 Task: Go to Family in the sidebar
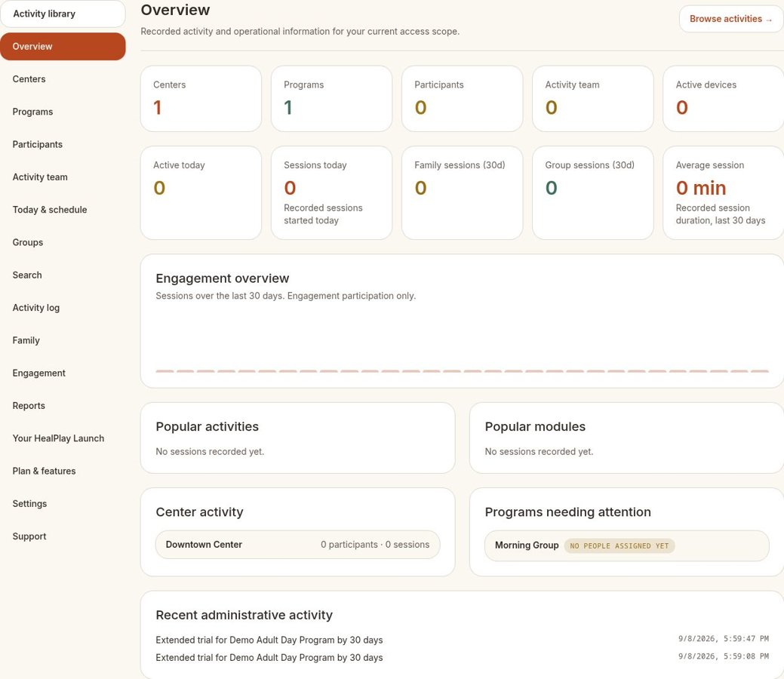[x=63, y=340]
